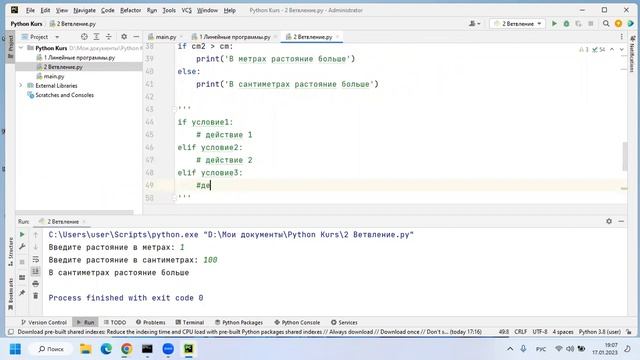Open the Python 3.8 interpreter selector
The width and height of the screenshot is (640, 360).
pos(600,332)
